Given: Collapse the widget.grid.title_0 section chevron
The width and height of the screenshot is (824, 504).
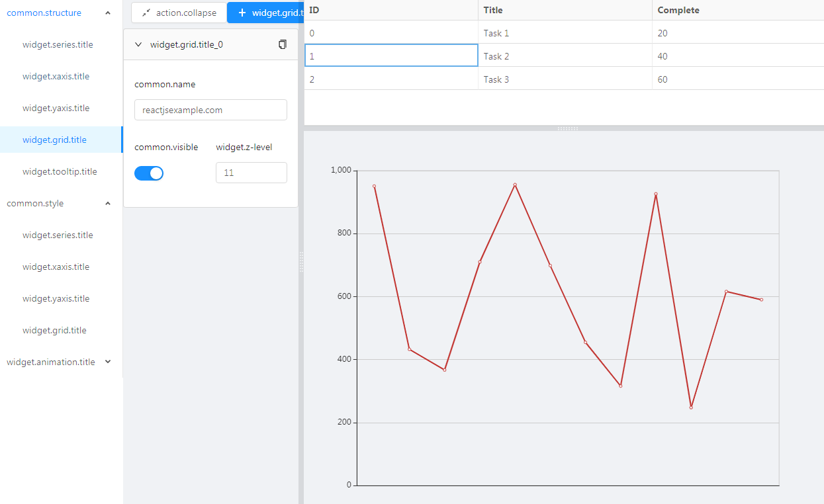Looking at the screenshot, I should pos(138,44).
